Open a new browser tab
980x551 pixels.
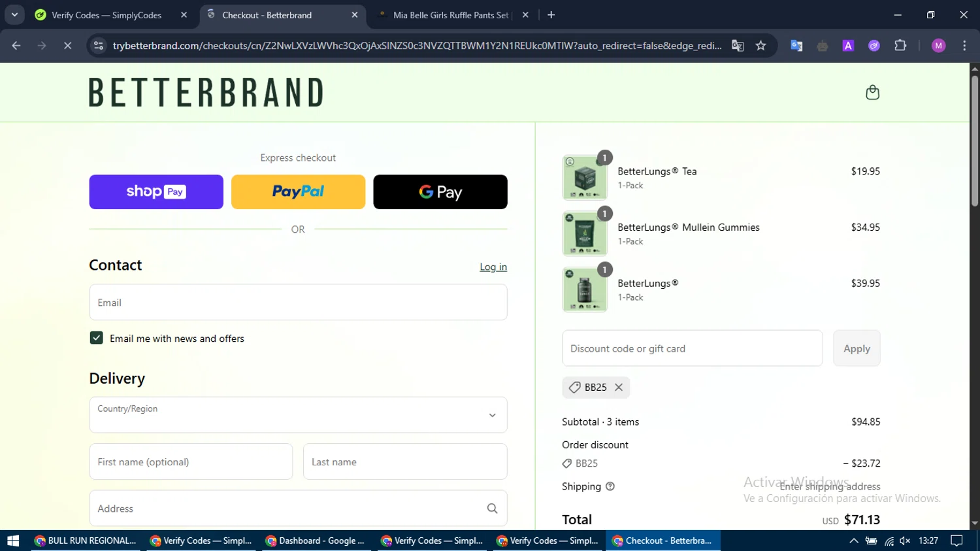pyautogui.click(x=551, y=15)
